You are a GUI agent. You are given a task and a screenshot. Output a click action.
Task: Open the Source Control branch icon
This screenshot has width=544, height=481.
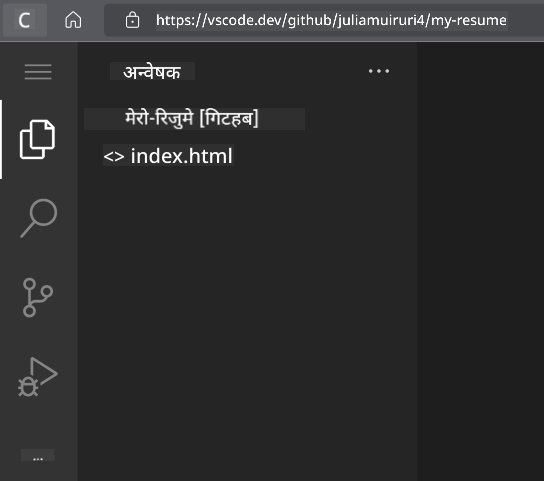(x=37, y=297)
